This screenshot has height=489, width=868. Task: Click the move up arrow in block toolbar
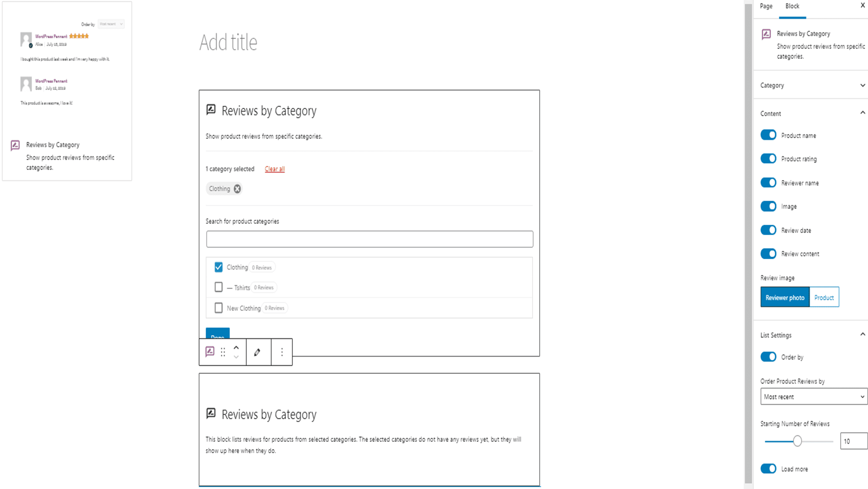[236, 348]
